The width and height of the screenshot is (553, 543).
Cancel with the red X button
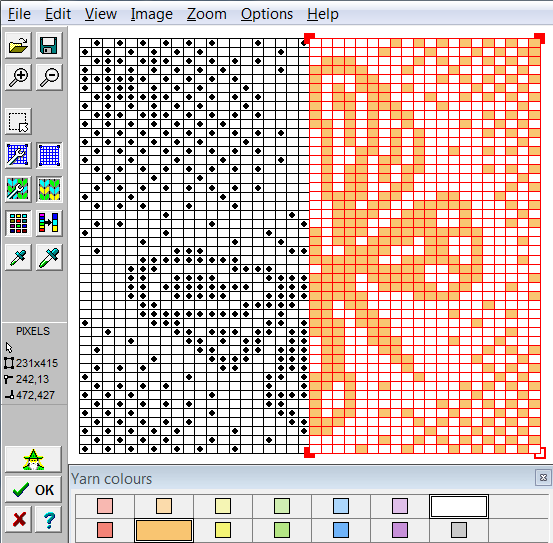[18, 519]
